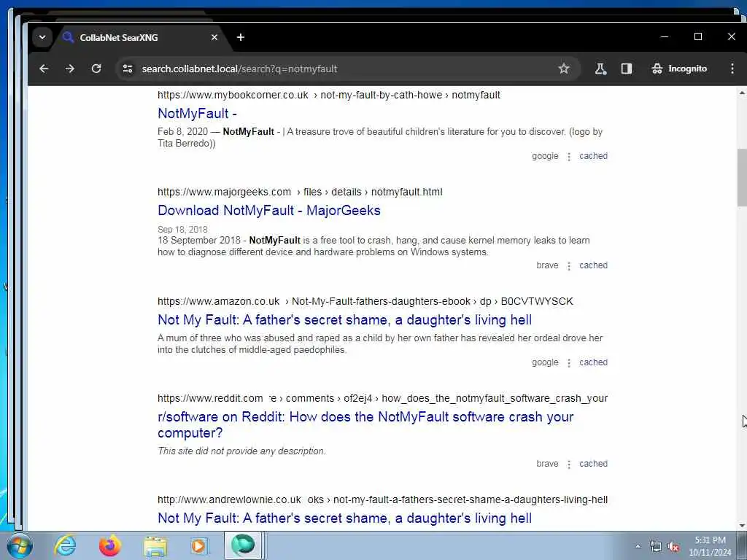Show hidden system tray icons arrow
The height and width of the screenshot is (560, 747).
[x=638, y=547]
